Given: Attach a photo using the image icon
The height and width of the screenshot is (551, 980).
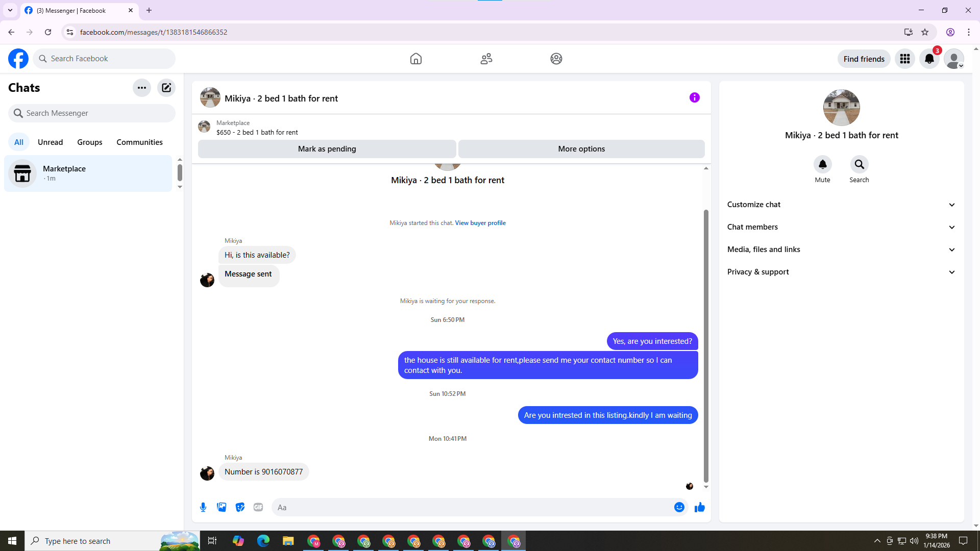Looking at the screenshot, I should pos(222,507).
